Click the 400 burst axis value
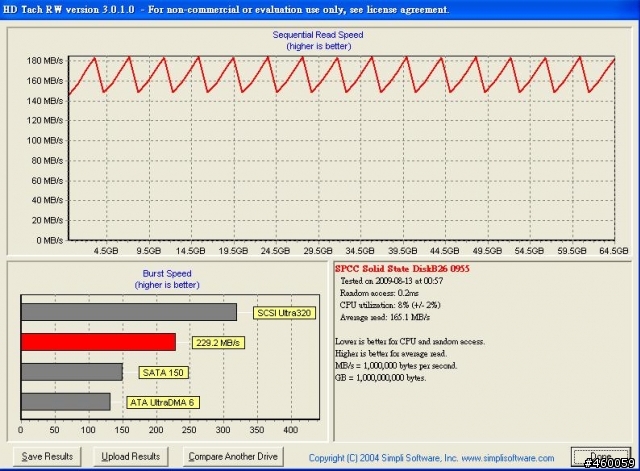This screenshot has height=471, width=640. click(x=291, y=430)
